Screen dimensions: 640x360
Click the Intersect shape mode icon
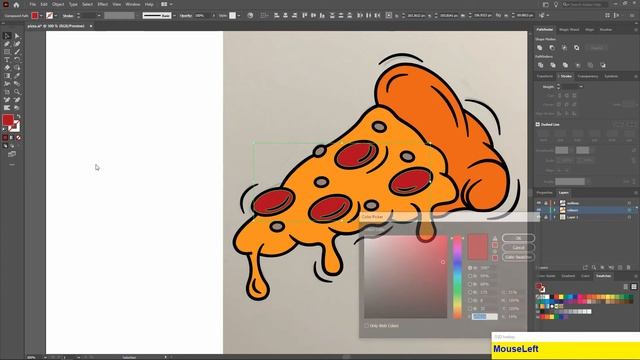(564, 48)
